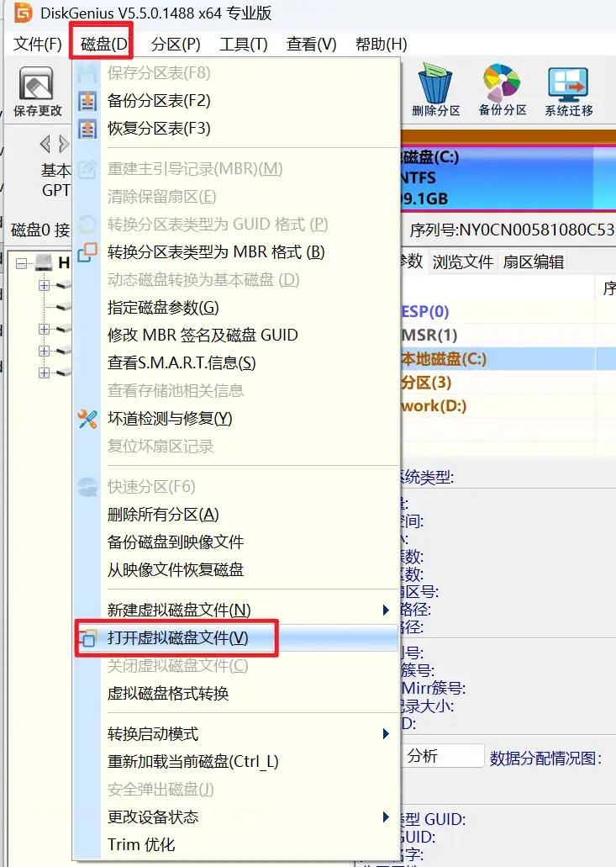
Task: Click the left navigation arrow above 基本 GPT
Action: click(x=45, y=144)
